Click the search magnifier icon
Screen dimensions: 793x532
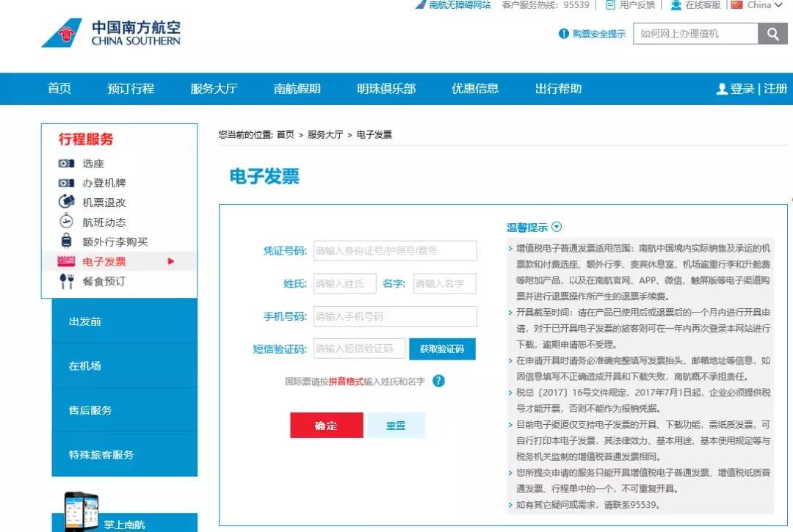pyautogui.click(x=772, y=33)
